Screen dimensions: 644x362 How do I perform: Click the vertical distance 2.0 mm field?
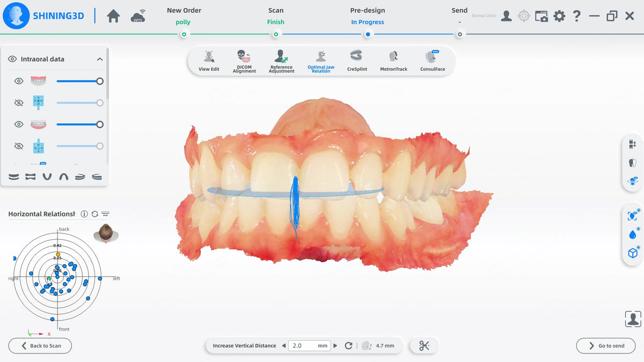click(310, 346)
